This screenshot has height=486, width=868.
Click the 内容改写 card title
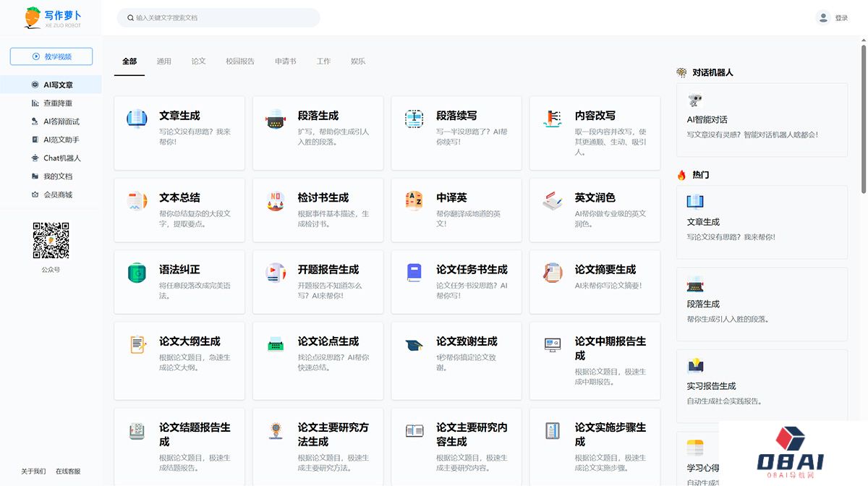pos(595,116)
